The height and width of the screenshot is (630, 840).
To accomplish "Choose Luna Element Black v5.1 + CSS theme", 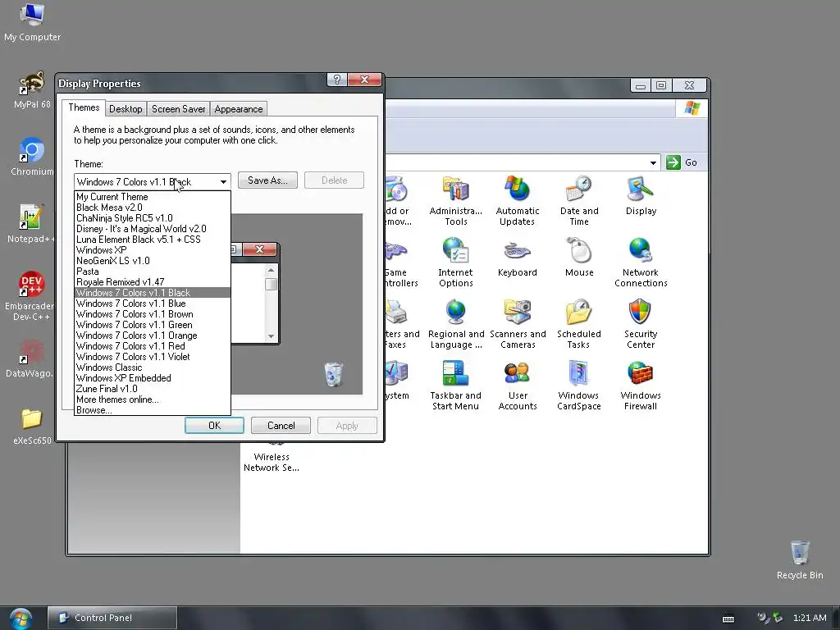I will click(x=152, y=240).
